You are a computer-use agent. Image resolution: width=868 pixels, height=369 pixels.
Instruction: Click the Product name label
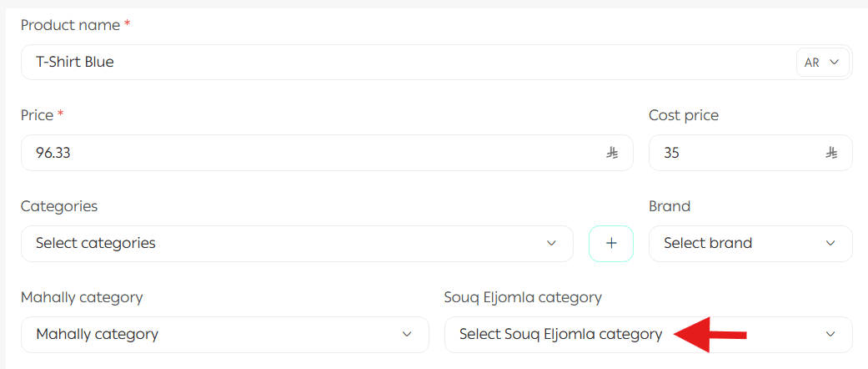coord(70,25)
